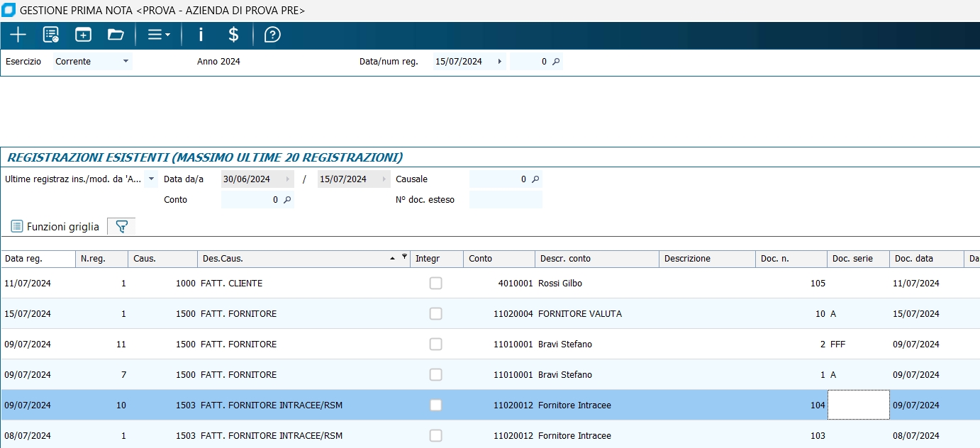This screenshot has height=448, width=980.
Task: Open the folder icon in the toolbar
Action: 116,35
